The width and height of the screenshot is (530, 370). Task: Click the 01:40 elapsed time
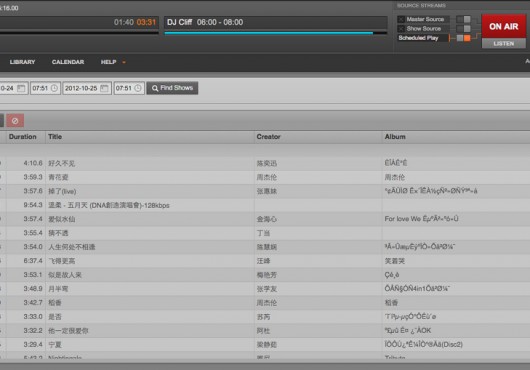coord(124,22)
